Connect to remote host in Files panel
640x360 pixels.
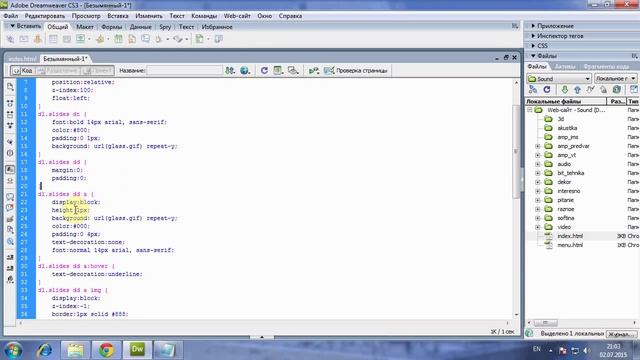coord(533,89)
